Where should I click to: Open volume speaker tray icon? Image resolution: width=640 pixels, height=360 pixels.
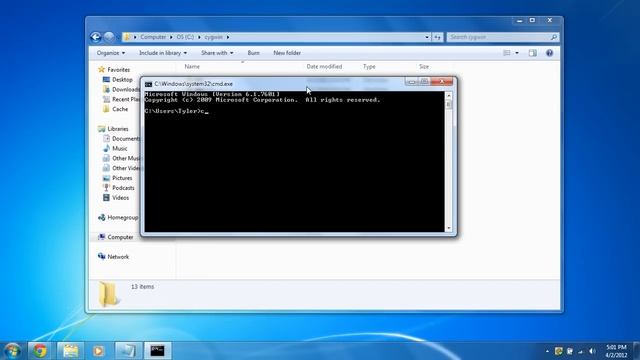coord(592,351)
